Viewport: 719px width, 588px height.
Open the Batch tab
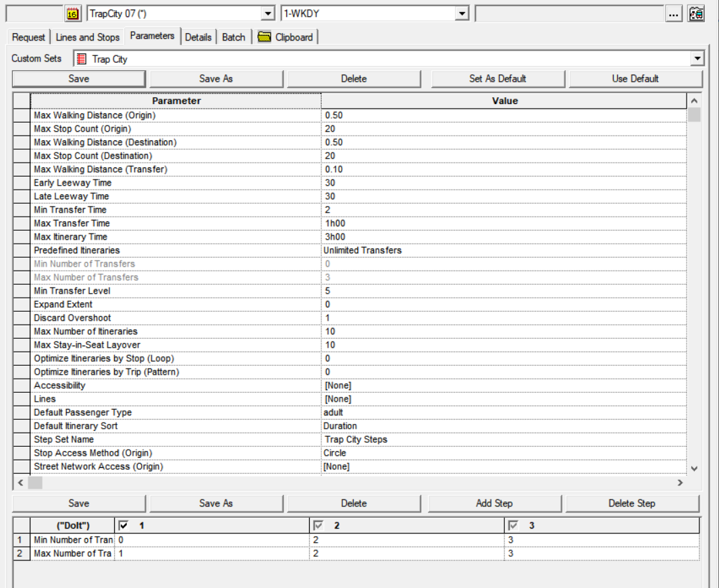pos(233,37)
